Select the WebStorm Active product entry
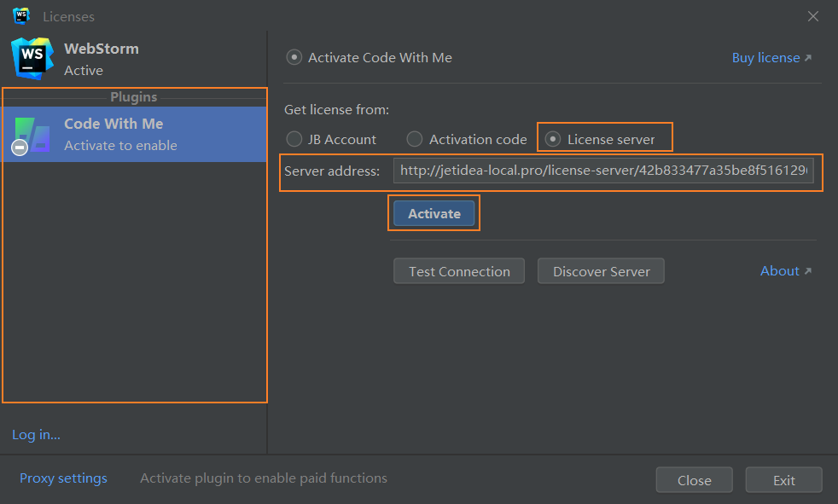This screenshot has width=838, height=504. click(134, 59)
